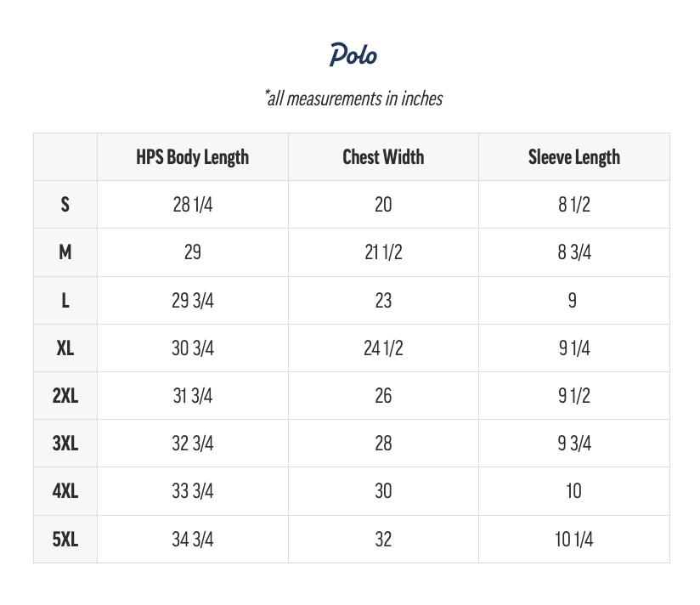The height and width of the screenshot is (605, 700).
Task: Click the 4XL size row label
Action: pyautogui.click(x=65, y=490)
